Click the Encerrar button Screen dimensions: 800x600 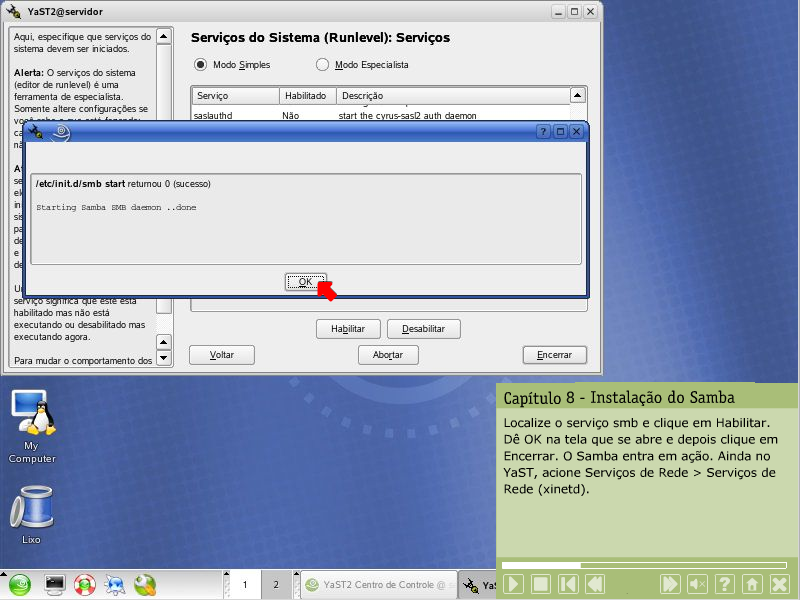pos(554,355)
